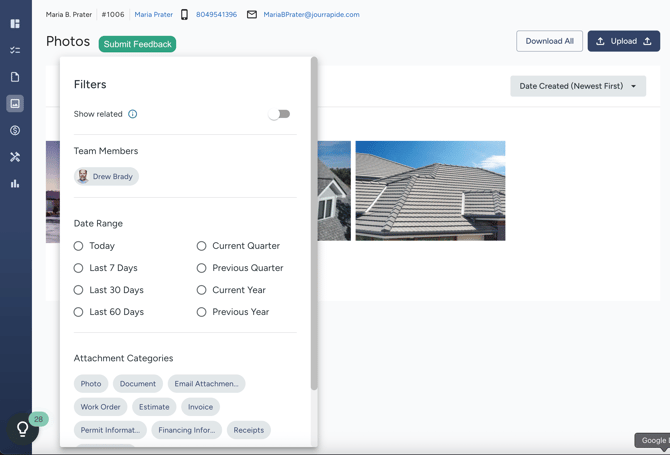670x455 pixels.
Task: Open the tasks checklist sidebar icon
Action: (15, 50)
